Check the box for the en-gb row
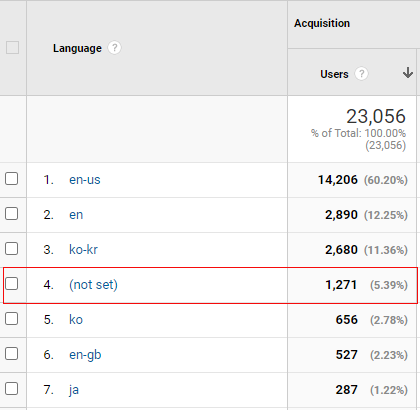The image size is (420, 410). pos(12,354)
